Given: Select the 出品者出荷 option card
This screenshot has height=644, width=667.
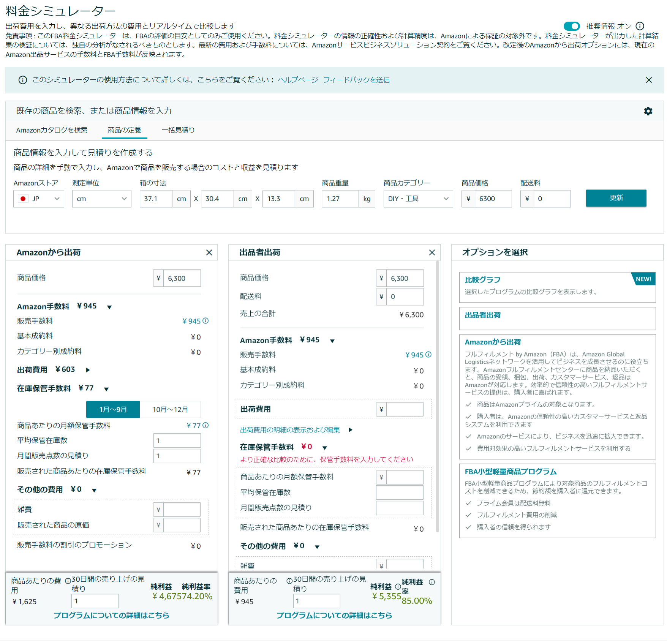Looking at the screenshot, I should [557, 319].
